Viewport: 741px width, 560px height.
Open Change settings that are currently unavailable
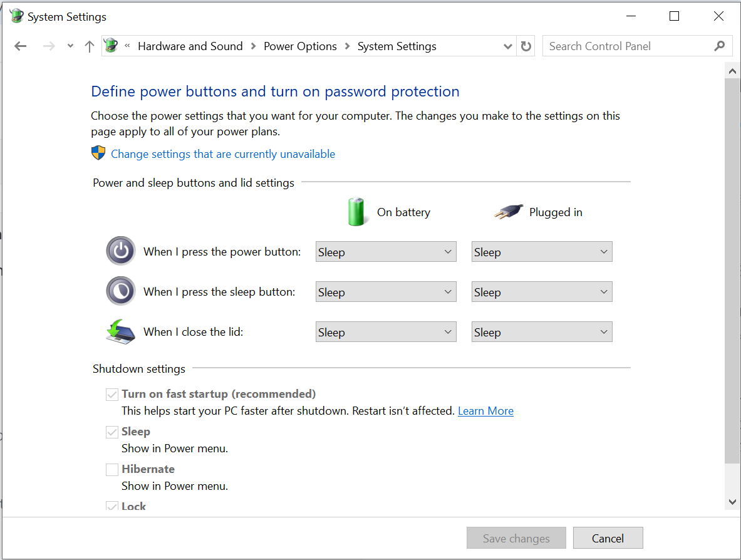222,154
